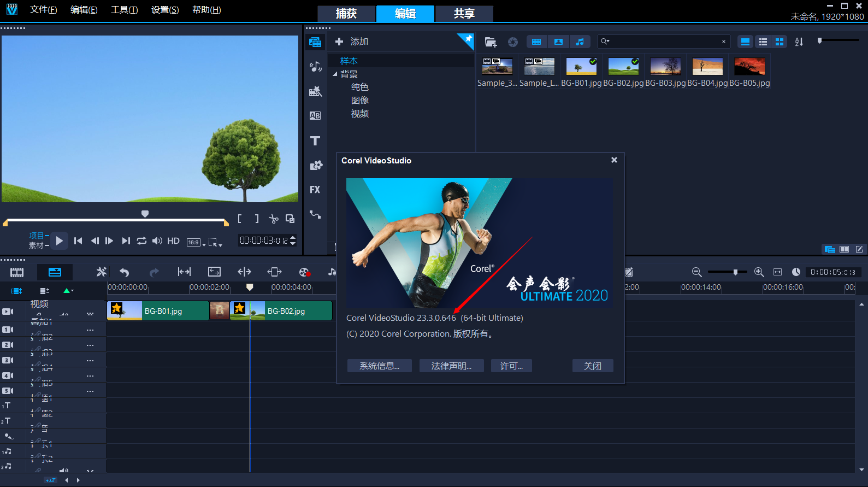Collapse the 背景 tree folder
The width and height of the screenshot is (868, 487).
tap(335, 74)
